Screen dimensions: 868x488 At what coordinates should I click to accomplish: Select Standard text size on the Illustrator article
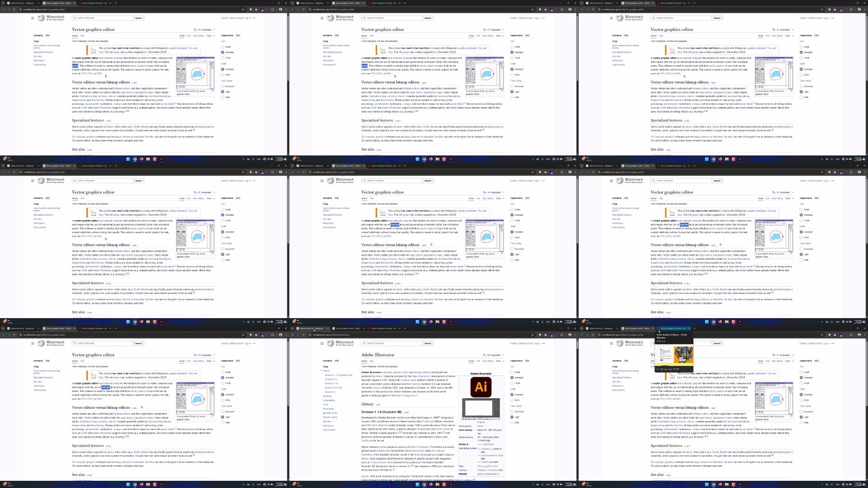pos(512,377)
